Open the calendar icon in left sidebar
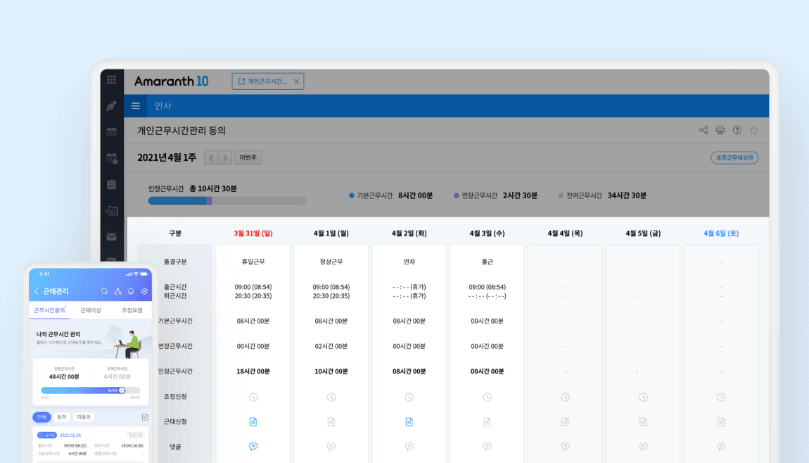The height and width of the screenshot is (463, 809). [111, 132]
